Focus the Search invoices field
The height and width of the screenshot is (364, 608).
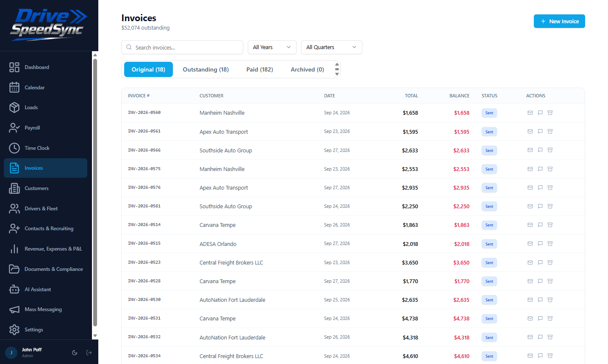point(182,47)
